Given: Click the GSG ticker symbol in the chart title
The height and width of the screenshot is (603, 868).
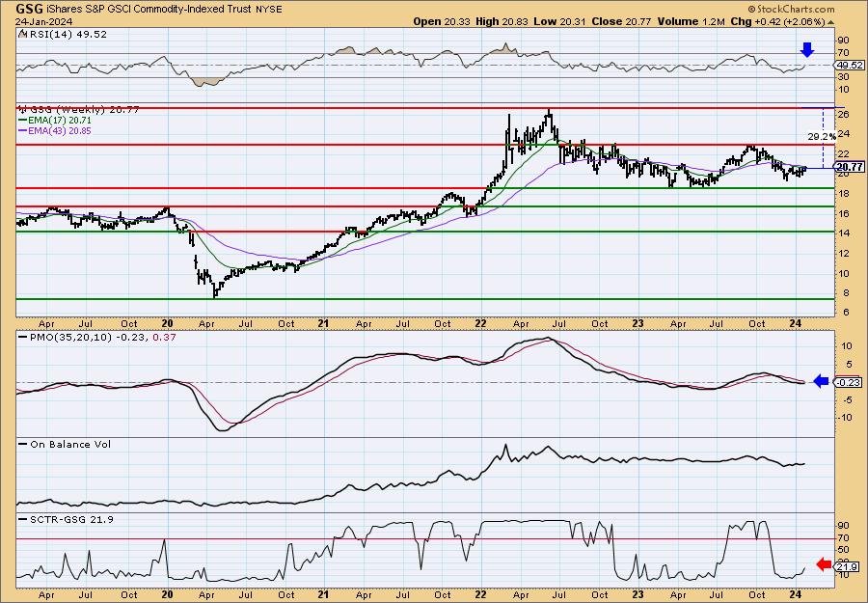Looking at the screenshot, I should point(27,9).
